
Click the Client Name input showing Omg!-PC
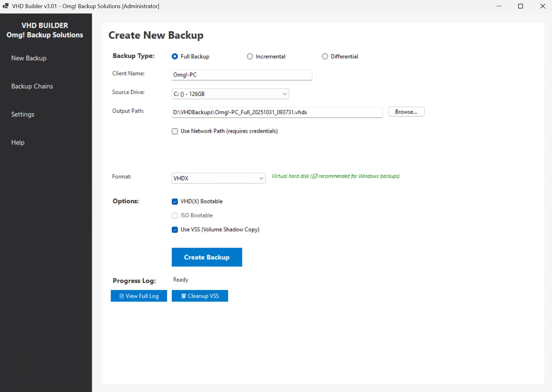[x=242, y=75]
